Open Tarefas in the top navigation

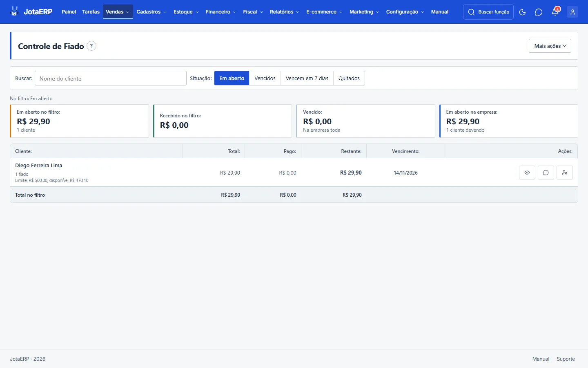coord(91,12)
